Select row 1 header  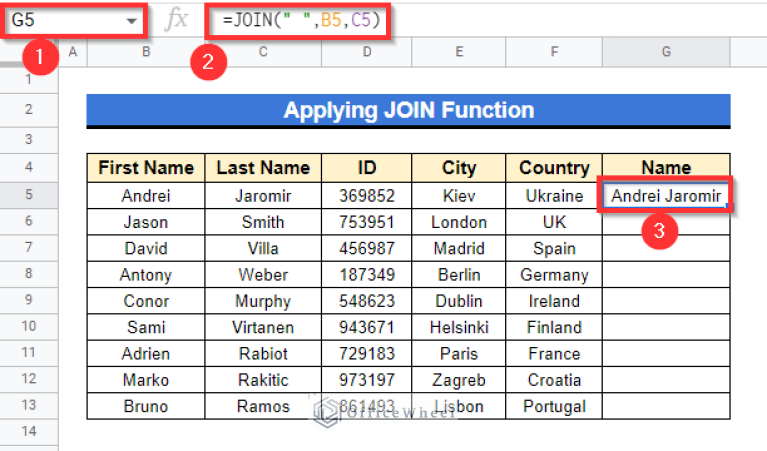tap(29, 79)
